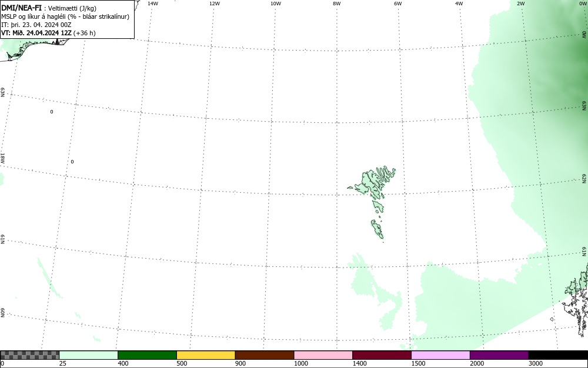This screenshot has height=368, width=588.
Task: Click the 18W label on left map edge
Action: click(2, 158)
